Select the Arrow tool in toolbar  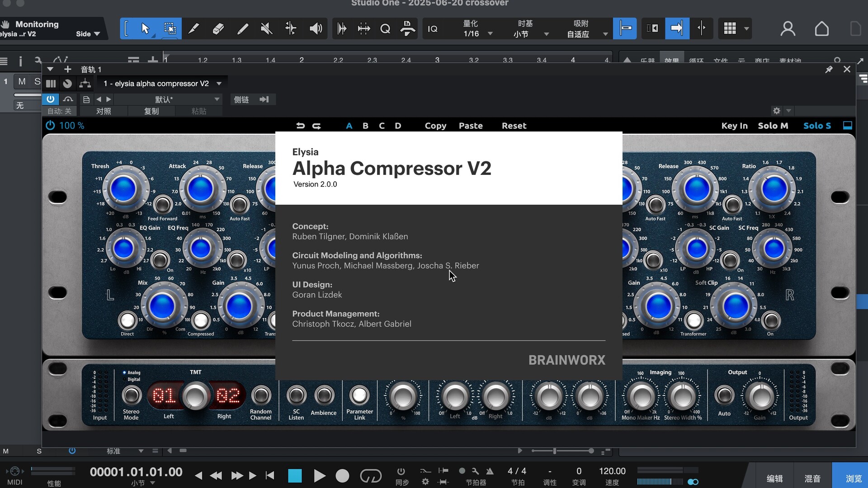[145, 28]
